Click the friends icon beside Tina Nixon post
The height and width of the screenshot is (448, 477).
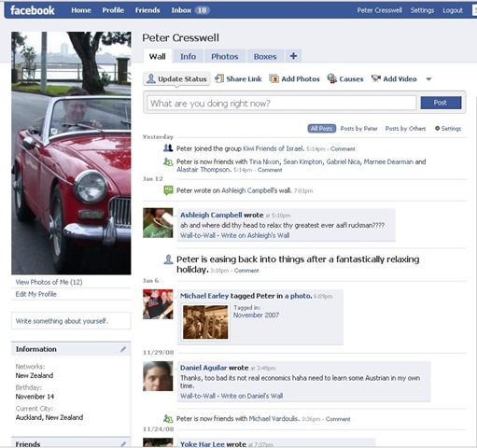tap(168, 161)
